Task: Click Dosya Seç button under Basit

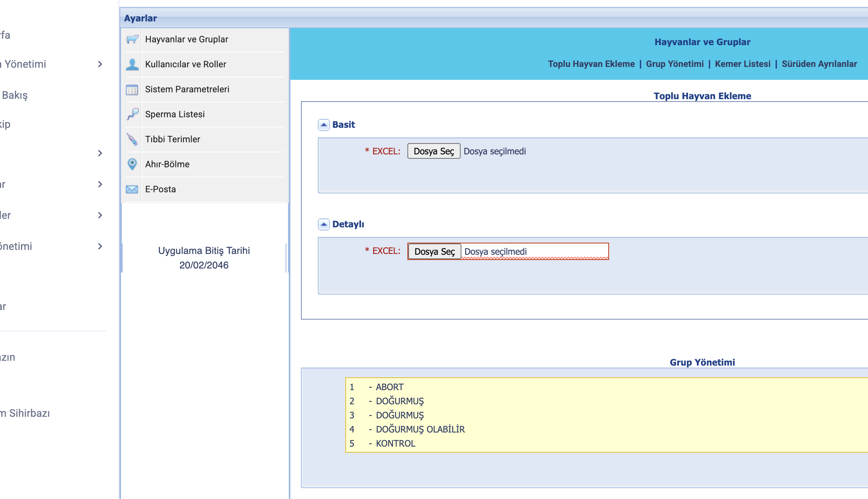Action: tap(434, 152)
